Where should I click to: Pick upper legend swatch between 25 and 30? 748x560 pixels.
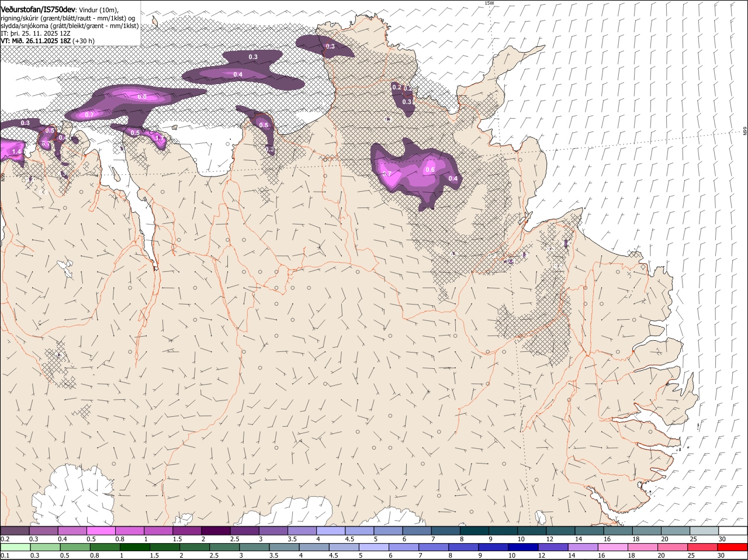tap(704, 531)
